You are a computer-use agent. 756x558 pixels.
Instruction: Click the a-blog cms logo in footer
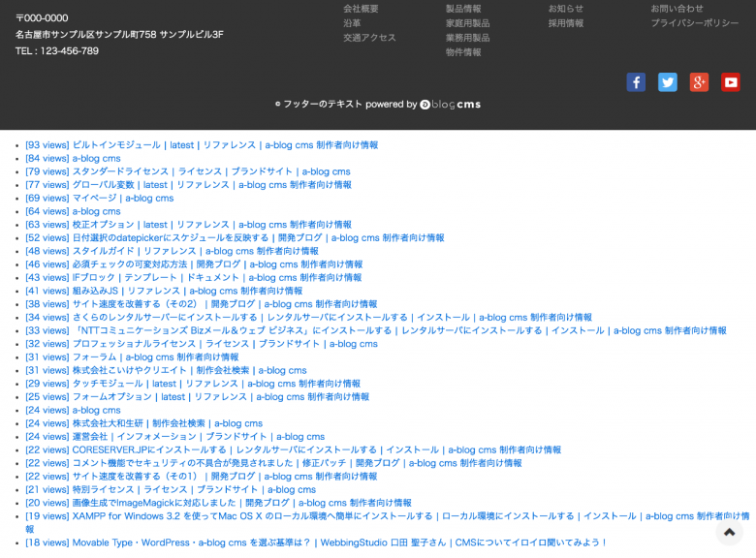coord(451,105)
